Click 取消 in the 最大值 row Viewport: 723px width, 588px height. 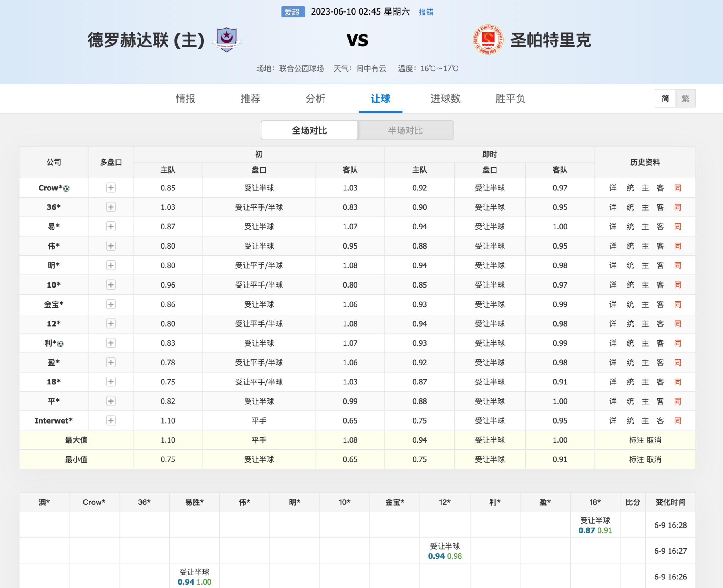click(x=654, y=440)
